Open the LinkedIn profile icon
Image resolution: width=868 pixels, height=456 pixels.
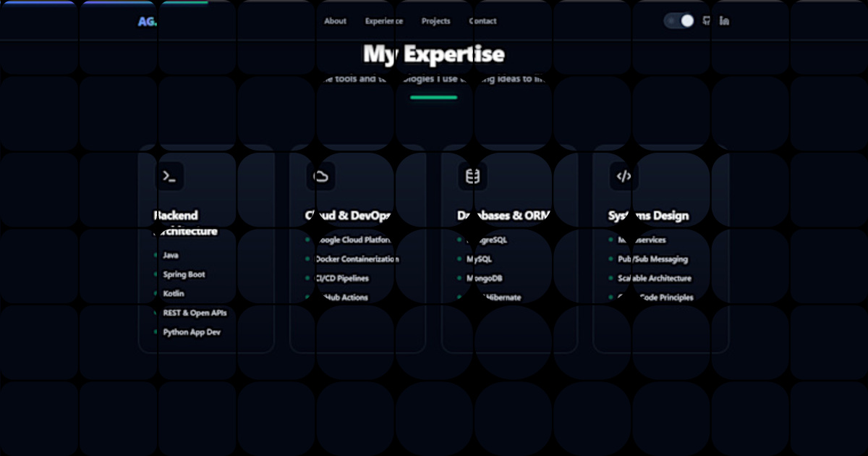(725, 20)
